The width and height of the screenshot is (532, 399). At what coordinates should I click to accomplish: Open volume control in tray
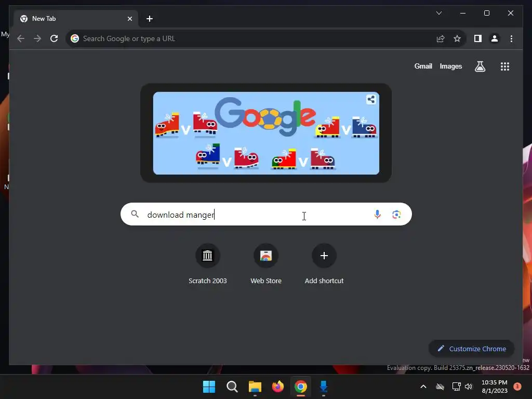tap(469, 387)
